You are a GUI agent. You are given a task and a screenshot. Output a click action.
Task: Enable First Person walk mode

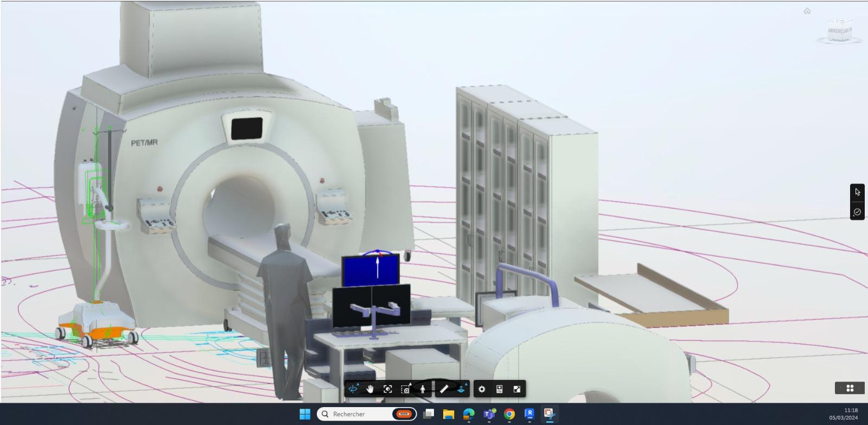[x=423, y=389]
